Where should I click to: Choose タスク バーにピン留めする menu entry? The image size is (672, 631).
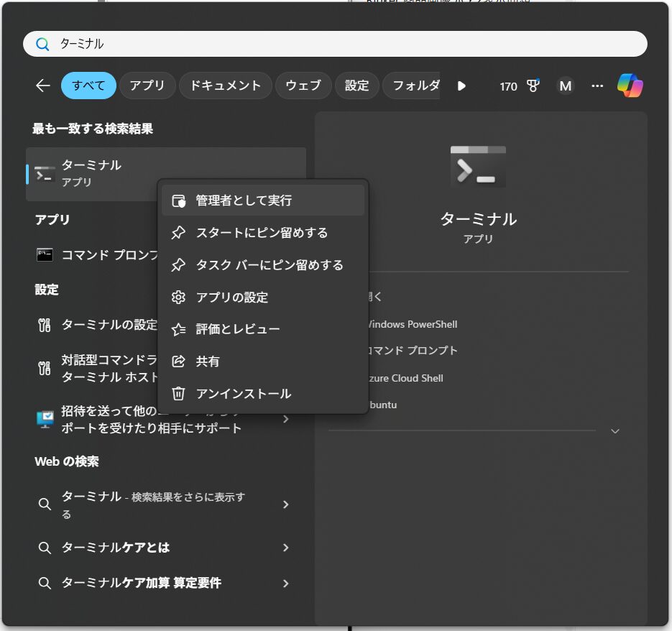pyautogui.click(x=263, y=265)
